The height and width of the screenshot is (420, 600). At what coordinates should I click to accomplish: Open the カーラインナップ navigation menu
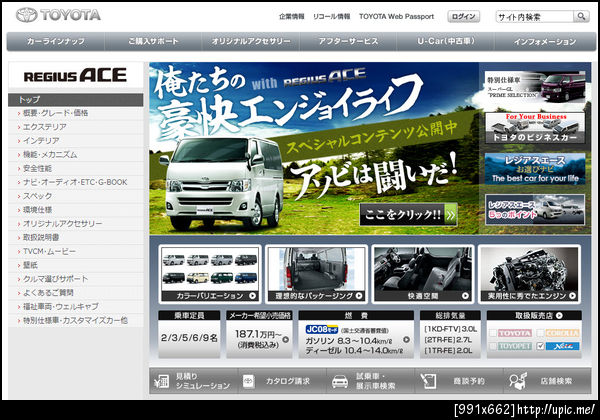point(56,41)
